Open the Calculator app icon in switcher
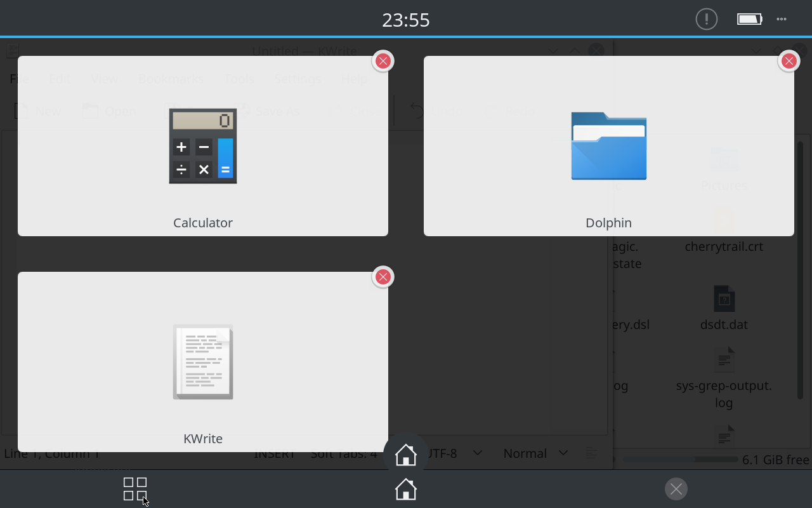The width and height of the screenshot is (812, 508). tap(203, 146)
